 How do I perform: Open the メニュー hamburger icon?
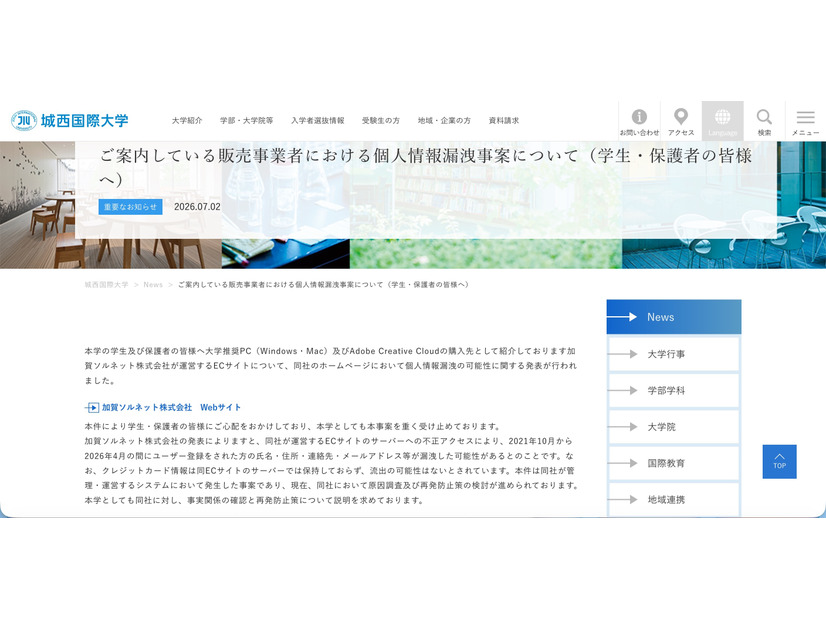pos(805,121)
